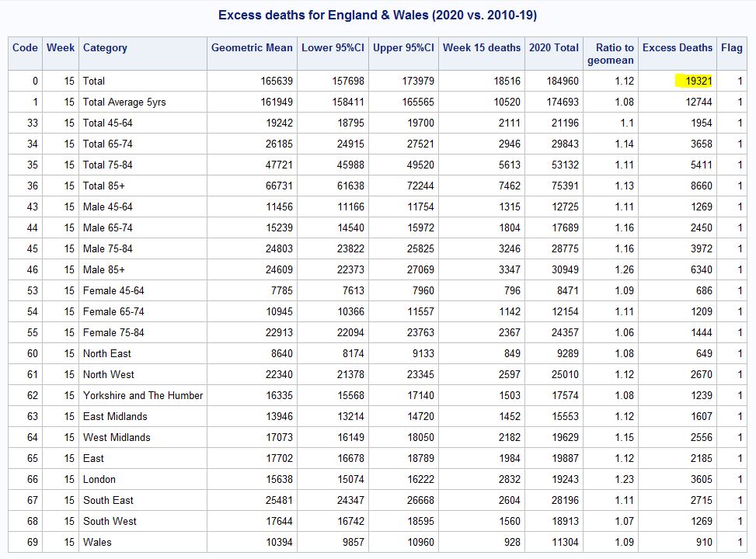
Task: Click Week 15 deaths value 18516
Action: [x=507, y=81]
